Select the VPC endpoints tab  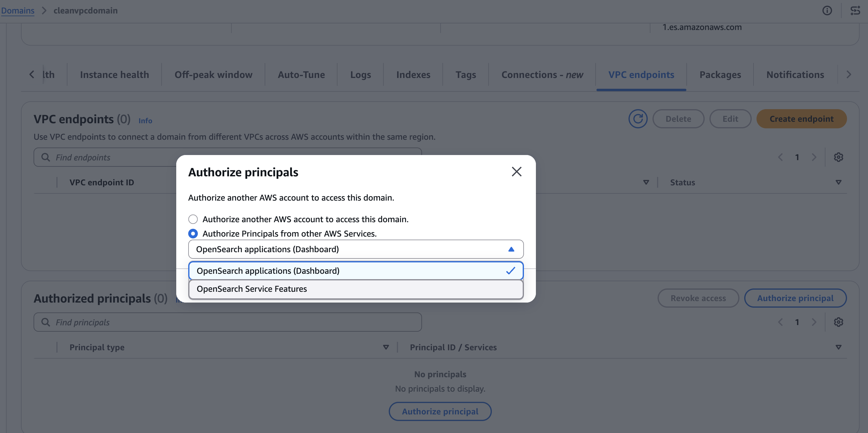pyautogui.click(x=641, y=75)
